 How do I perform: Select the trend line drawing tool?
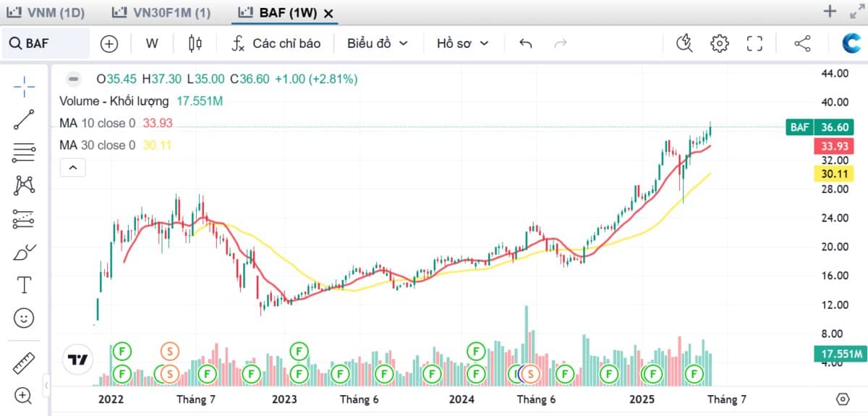[24, 119]
